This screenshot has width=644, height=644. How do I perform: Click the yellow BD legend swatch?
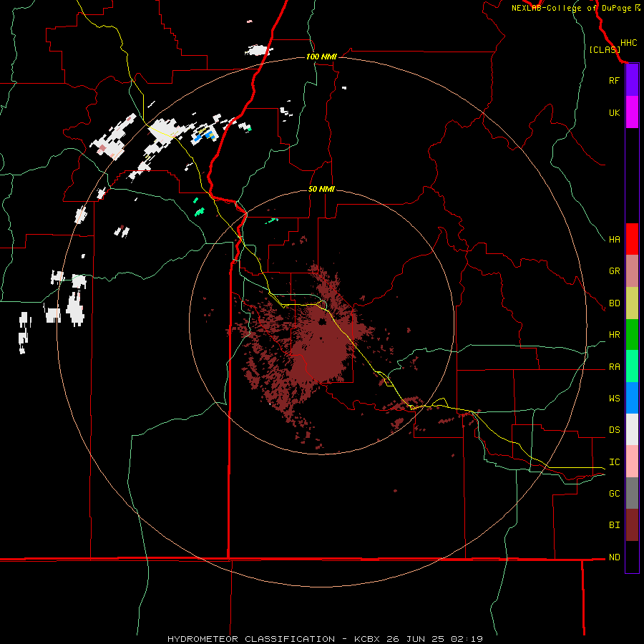(x=632, y=303)
